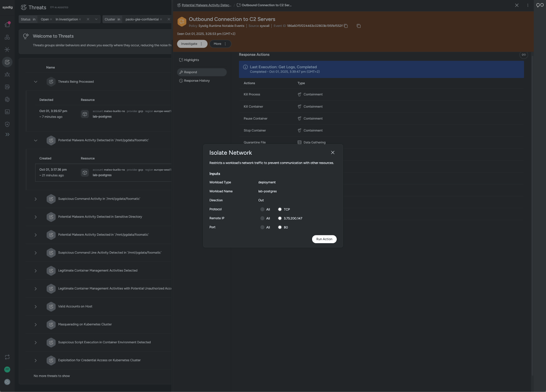
Task: Click the Threats icon in left sidebar
Action: click(x=7, y=62)
